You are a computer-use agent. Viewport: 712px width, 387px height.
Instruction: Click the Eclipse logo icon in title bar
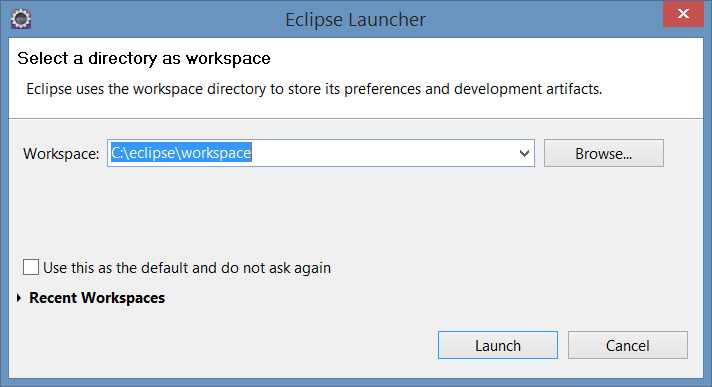(21, 19)
